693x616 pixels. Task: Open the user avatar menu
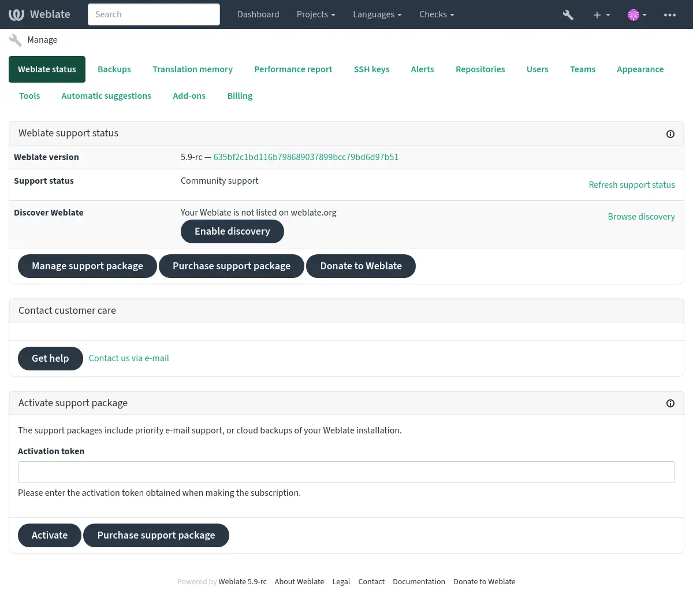pos(637,14)
